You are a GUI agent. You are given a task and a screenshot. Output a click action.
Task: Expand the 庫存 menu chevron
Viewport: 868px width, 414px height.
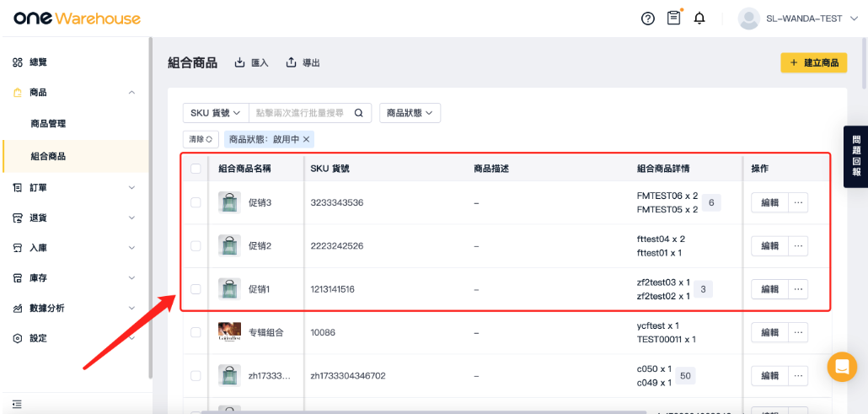[131, 277]
